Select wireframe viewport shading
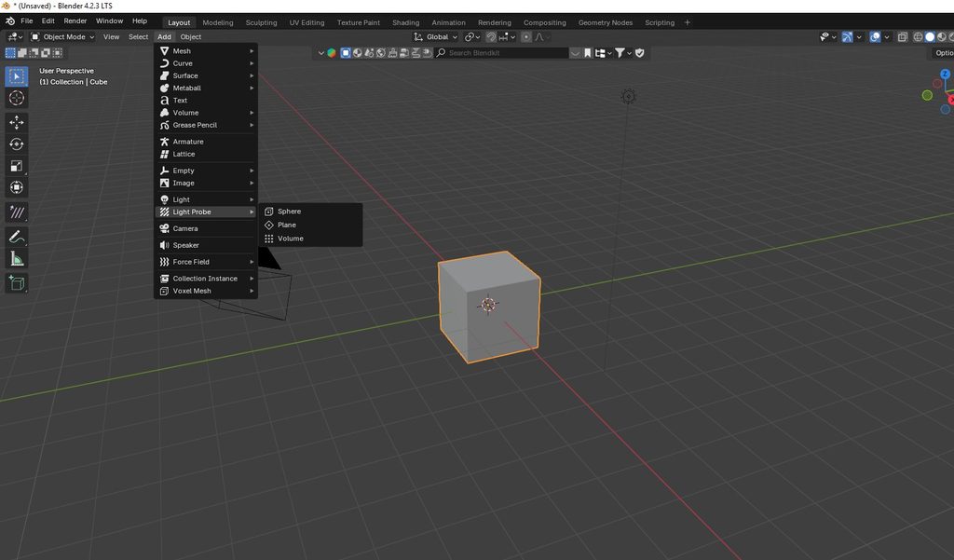954x560 pixels. [x=918, y=37]
